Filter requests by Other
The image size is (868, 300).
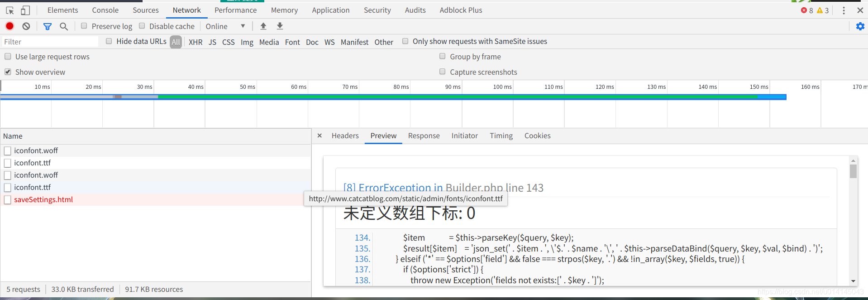(384, 42)
